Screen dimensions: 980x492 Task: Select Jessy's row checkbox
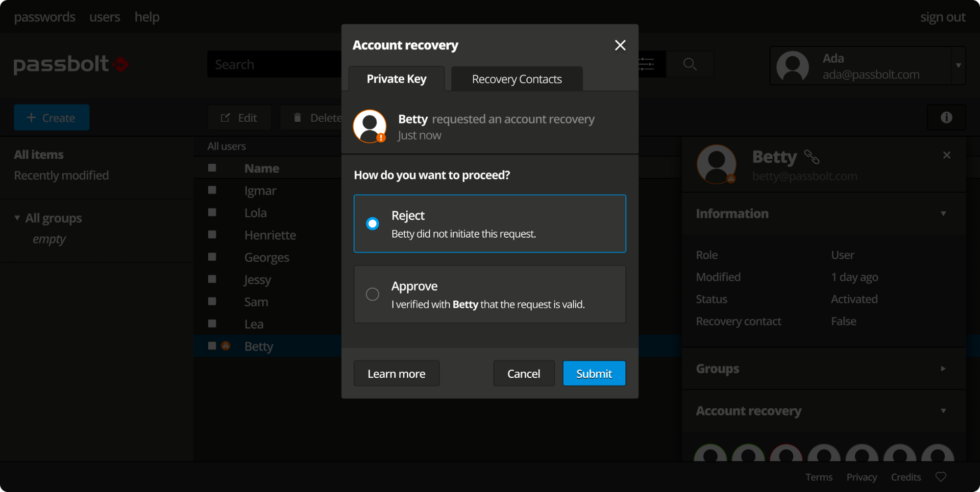[212, 279]
